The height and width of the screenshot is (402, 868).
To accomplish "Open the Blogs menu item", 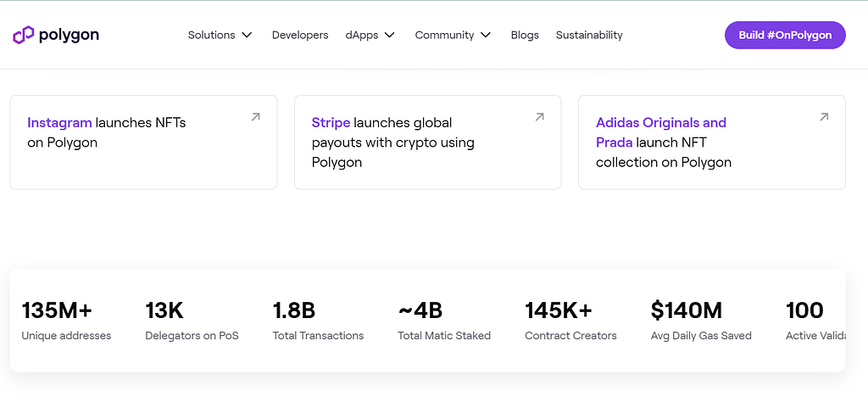I will [x=525, y=35].
